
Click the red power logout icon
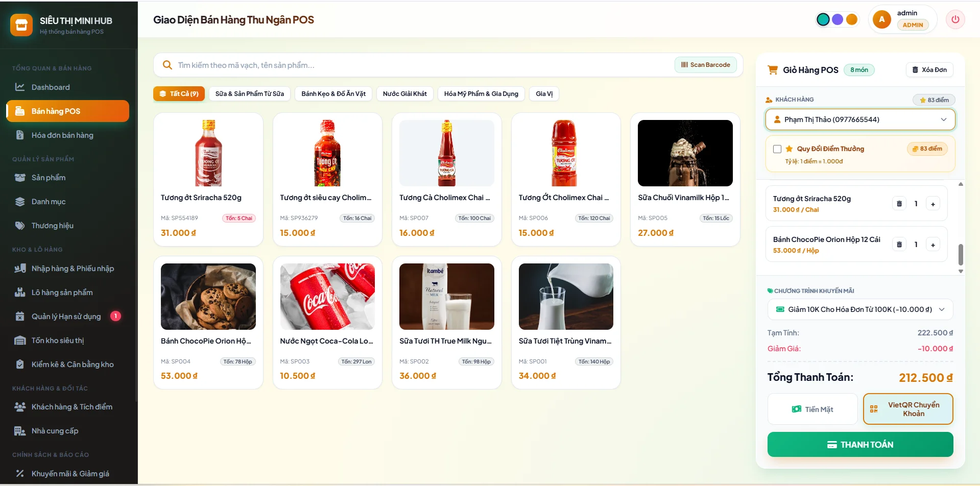955,20
